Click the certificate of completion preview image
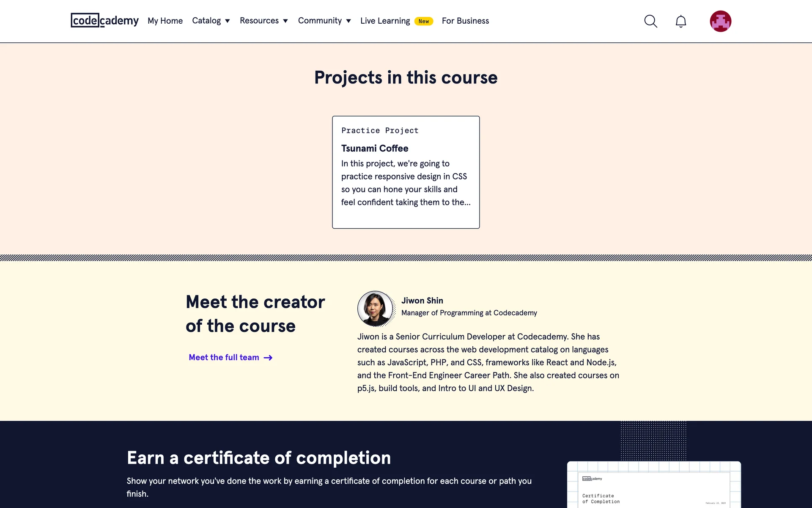 pos(653,485)
